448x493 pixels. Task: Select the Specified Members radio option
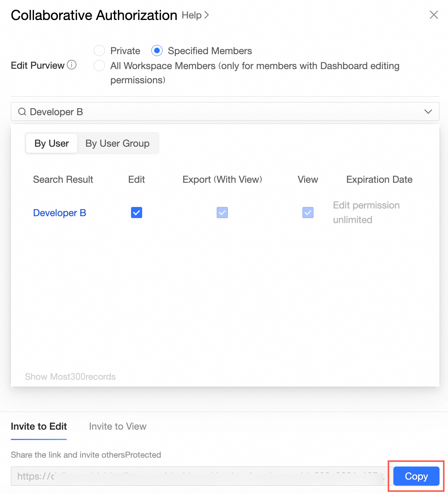coord(157,51)
